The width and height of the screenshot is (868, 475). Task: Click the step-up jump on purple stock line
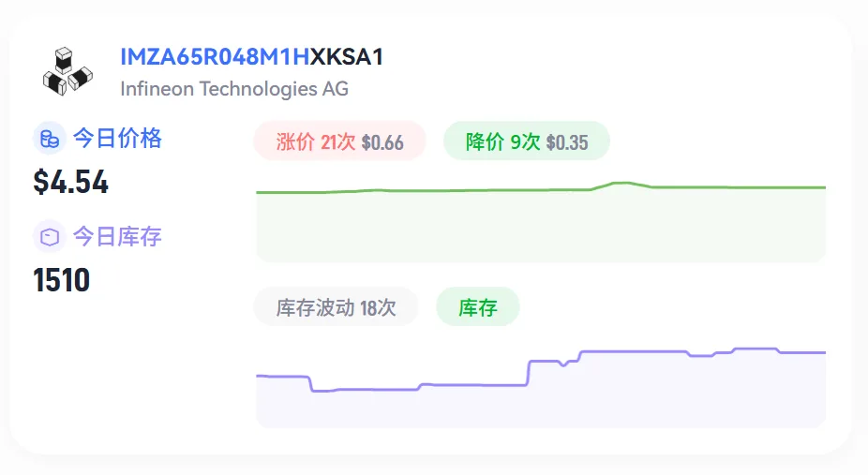click(529, 373)
